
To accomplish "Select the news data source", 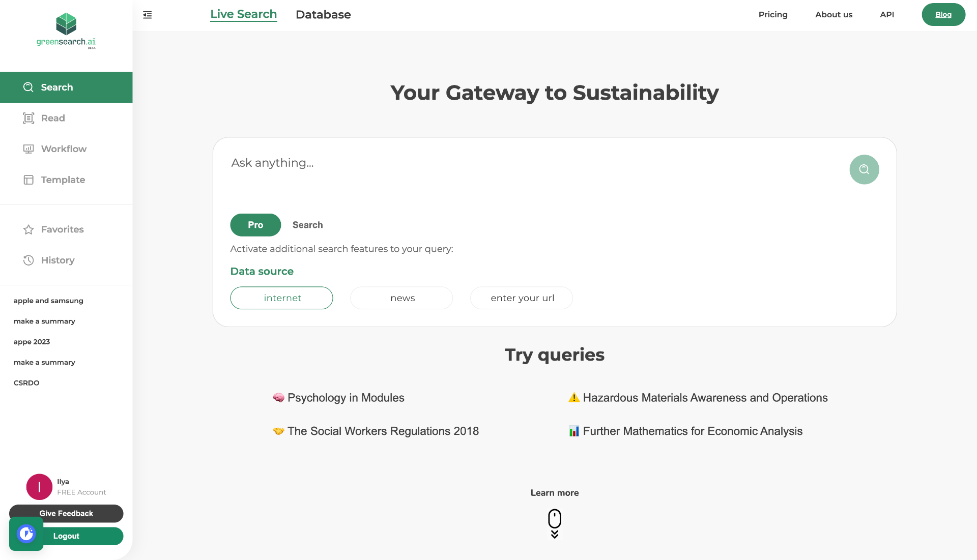I will 401,298.
